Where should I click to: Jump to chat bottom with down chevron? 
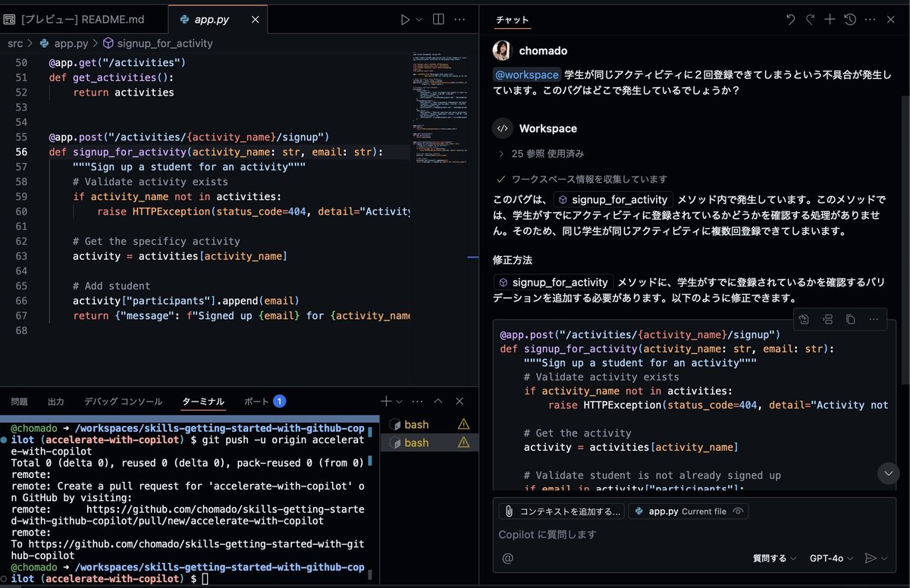coord(888,474)
